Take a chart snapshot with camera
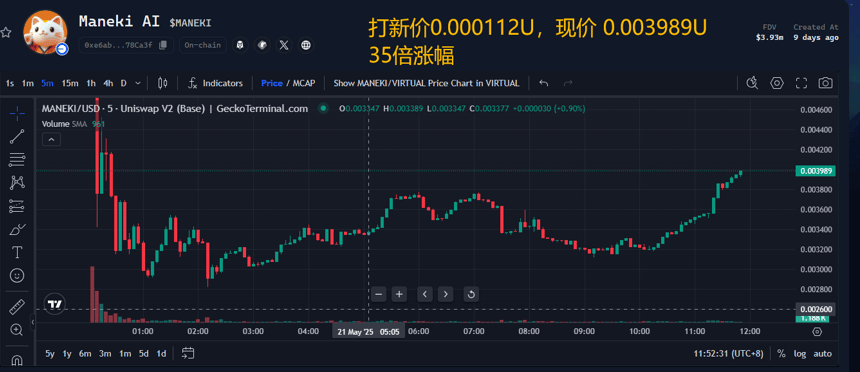Viewport: 860px width, 372px height. coord(825,83)
